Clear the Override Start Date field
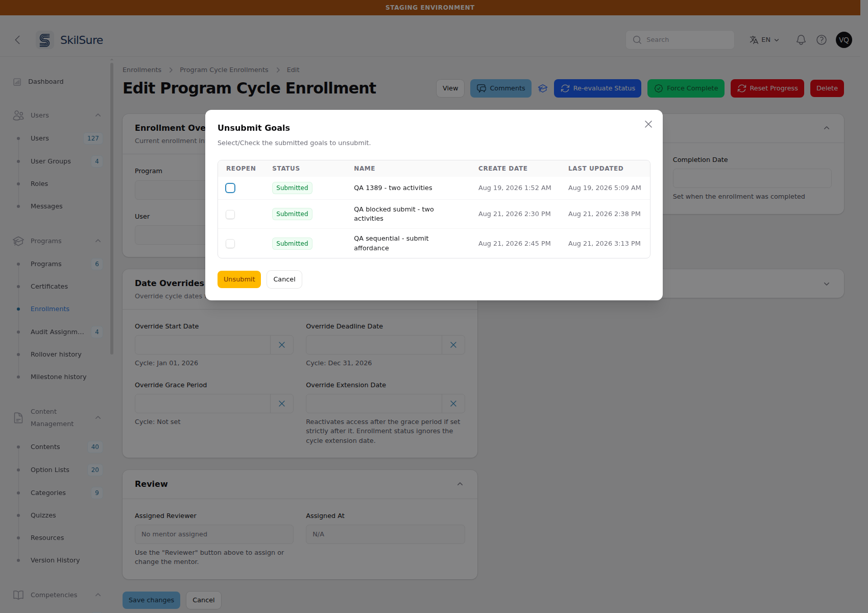Image resolution: width=868 pixels, height=613 pixels. [x=282, y=345]
